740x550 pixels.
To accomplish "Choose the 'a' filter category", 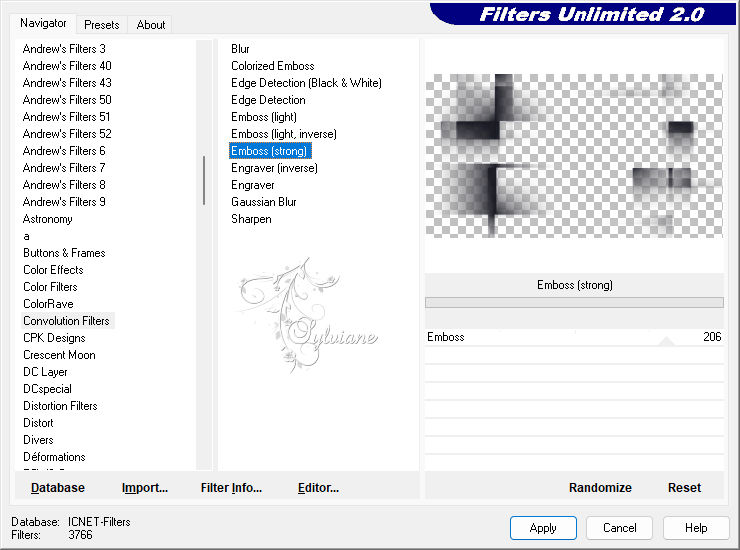I will tap(26, 236).
